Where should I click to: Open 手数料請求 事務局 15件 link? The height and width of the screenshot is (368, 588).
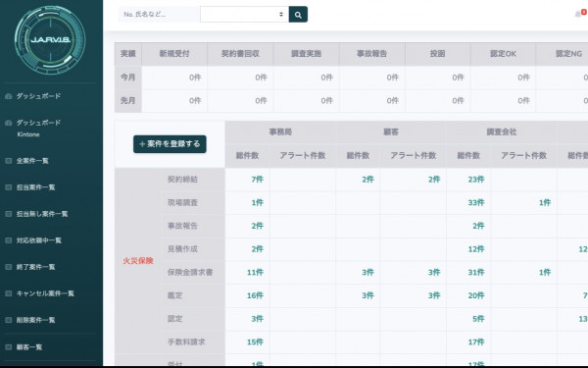click(255, 342)
